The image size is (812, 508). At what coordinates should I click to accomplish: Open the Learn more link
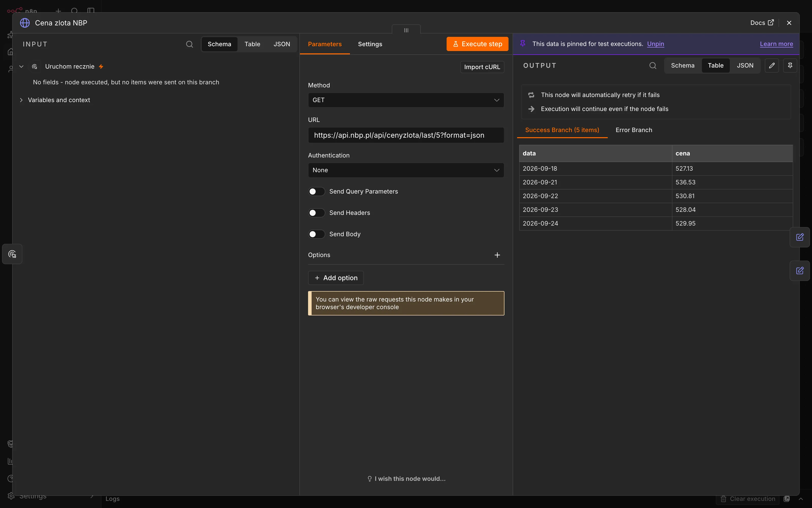776,44
